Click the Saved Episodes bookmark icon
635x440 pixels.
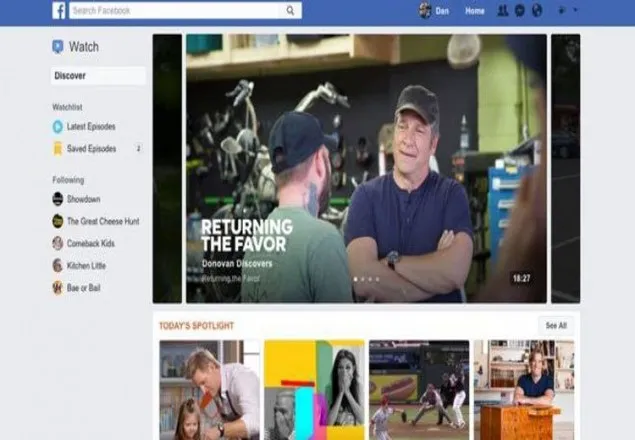58,149
